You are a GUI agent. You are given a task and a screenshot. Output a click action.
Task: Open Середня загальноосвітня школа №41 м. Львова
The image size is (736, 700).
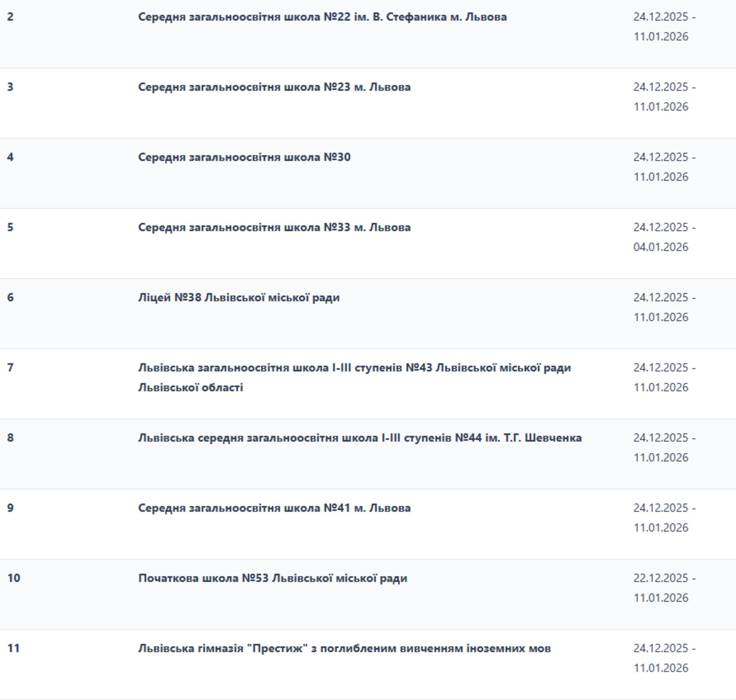pos(274,508)
